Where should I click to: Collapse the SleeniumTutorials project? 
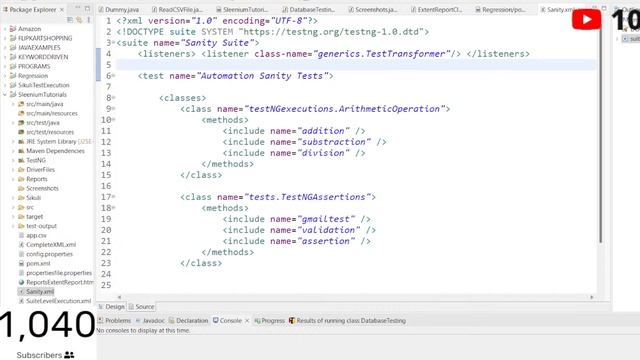click(5, 94)
